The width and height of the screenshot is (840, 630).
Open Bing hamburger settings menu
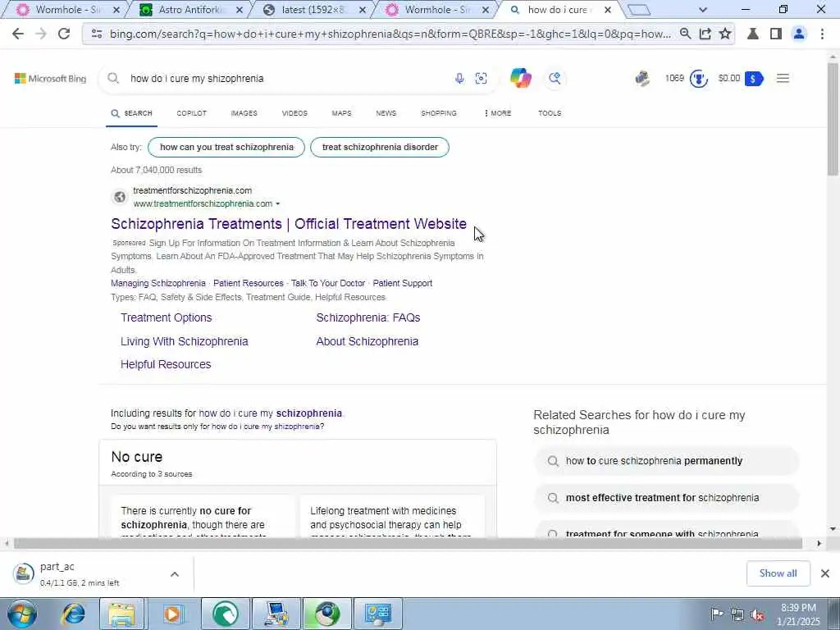[783, 79]
